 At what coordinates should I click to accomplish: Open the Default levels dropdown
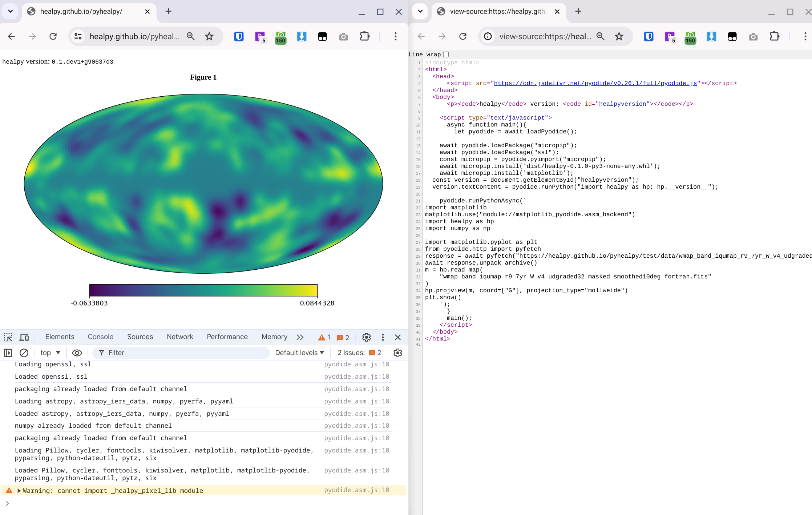(x=299, y=353)
